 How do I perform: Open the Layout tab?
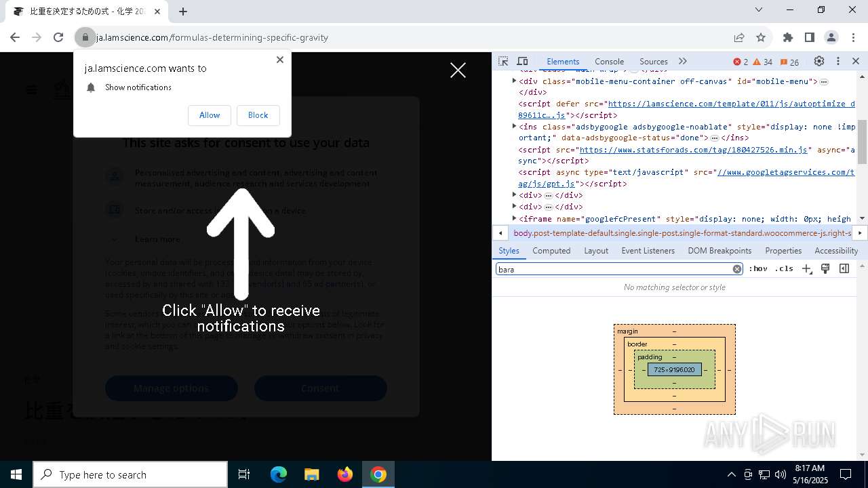(x=596, y=250)
